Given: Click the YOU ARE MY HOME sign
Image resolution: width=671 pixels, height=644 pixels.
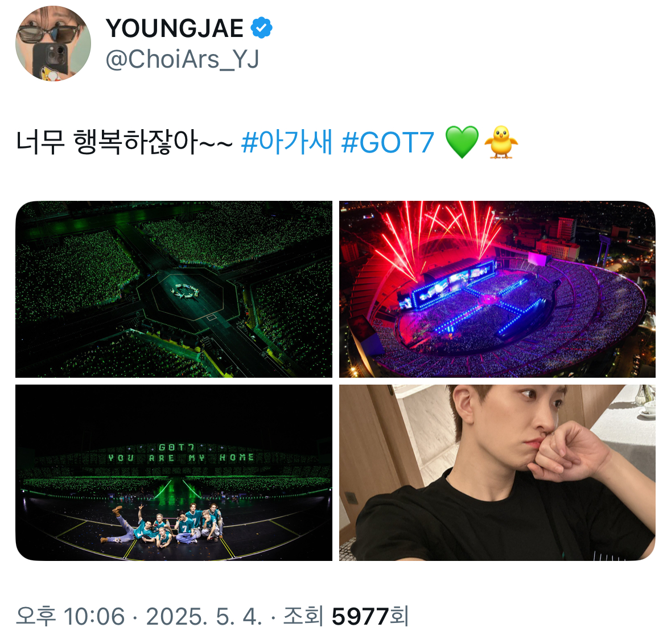Looking at the screenshot, I should [181, 457].
